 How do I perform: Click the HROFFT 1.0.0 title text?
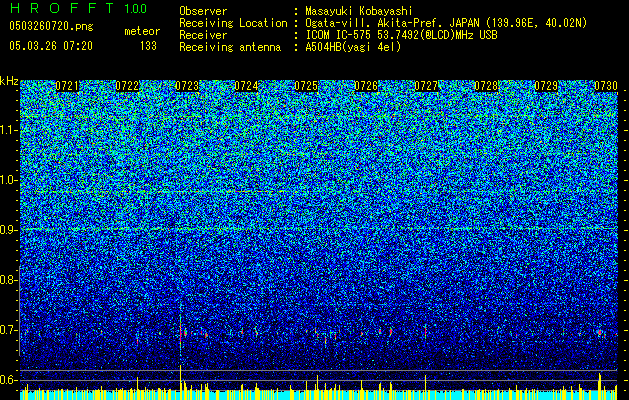(79, 8)
